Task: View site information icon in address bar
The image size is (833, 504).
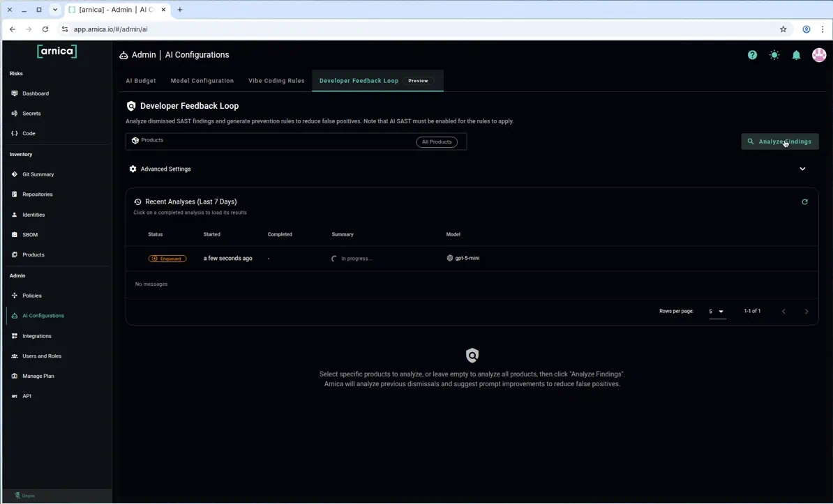Action: pyautogui.click(x=64, y=29)
